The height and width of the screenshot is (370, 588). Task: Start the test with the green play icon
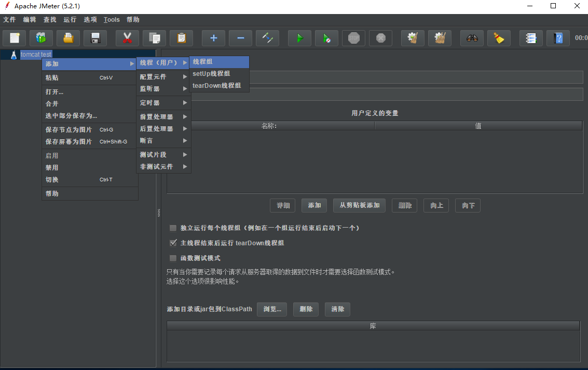[299, 37]
